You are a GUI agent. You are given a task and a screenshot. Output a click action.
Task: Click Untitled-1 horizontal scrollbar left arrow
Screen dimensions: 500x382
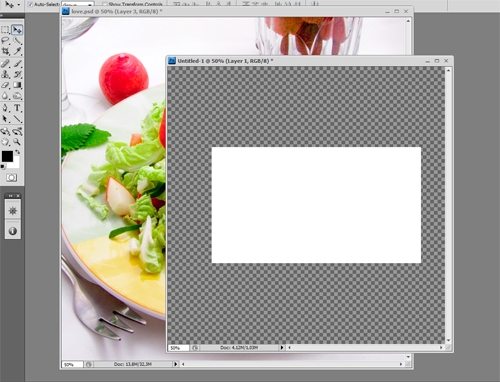(x=289, y=348)
